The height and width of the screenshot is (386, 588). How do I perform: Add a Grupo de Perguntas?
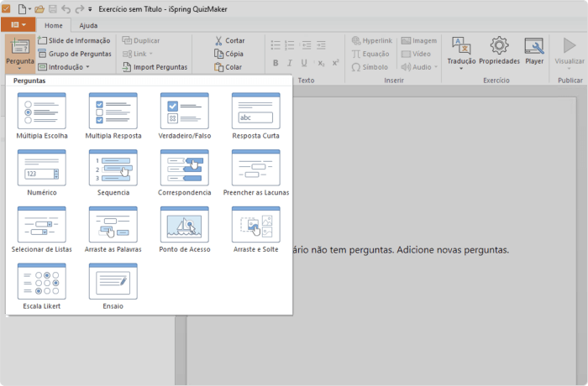coord(75,54)
